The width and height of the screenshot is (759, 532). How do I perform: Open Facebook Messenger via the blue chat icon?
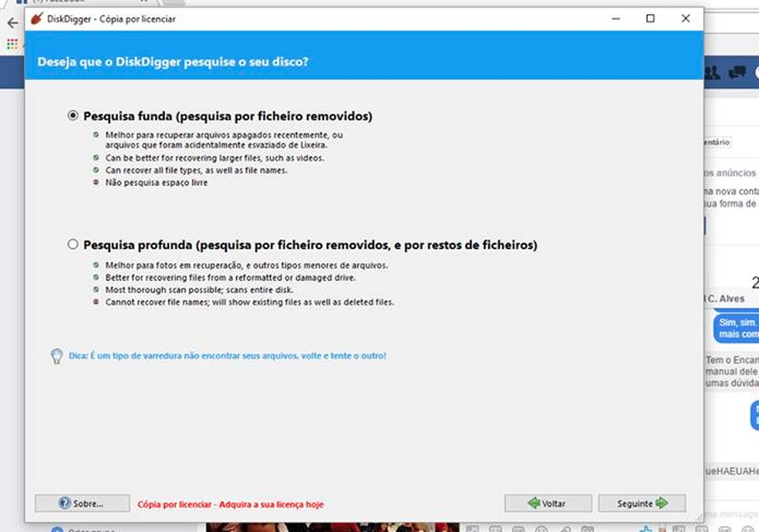[x=737, y=71]
